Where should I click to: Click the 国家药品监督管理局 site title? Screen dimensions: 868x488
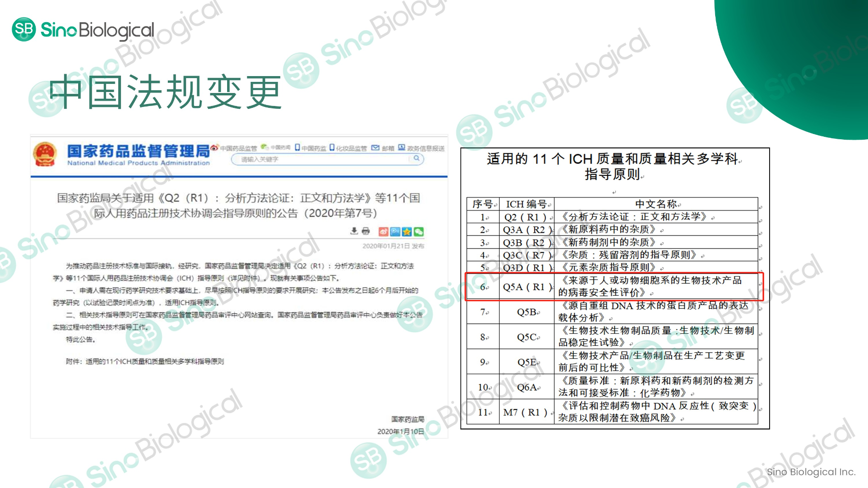[138, 151]
